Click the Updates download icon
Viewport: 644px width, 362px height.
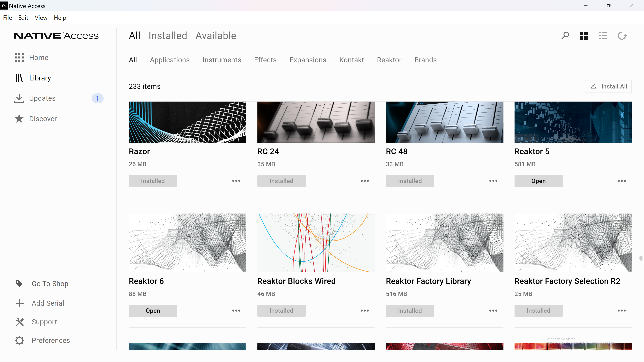(19, 98)
